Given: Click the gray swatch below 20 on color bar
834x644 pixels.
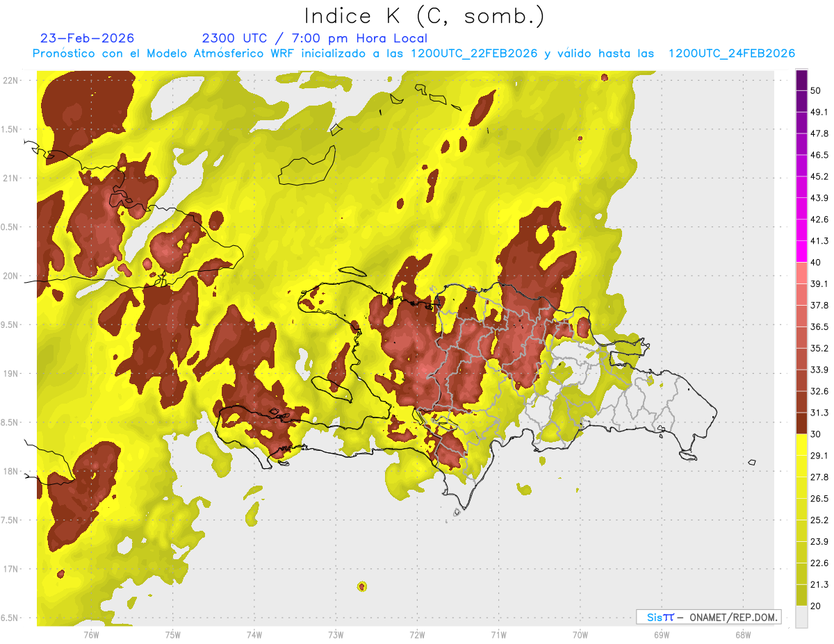Looking at the screenshot, I should 802,616.
